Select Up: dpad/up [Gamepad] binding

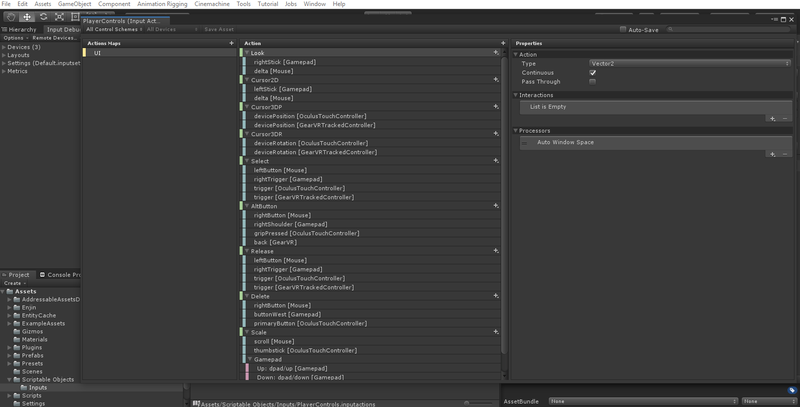coord(373,368)
